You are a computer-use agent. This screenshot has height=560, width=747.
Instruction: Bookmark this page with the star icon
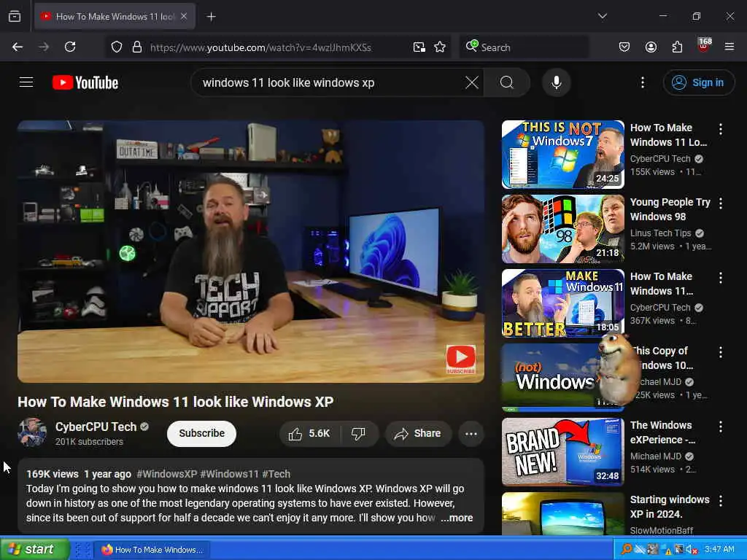click(440, 47)
